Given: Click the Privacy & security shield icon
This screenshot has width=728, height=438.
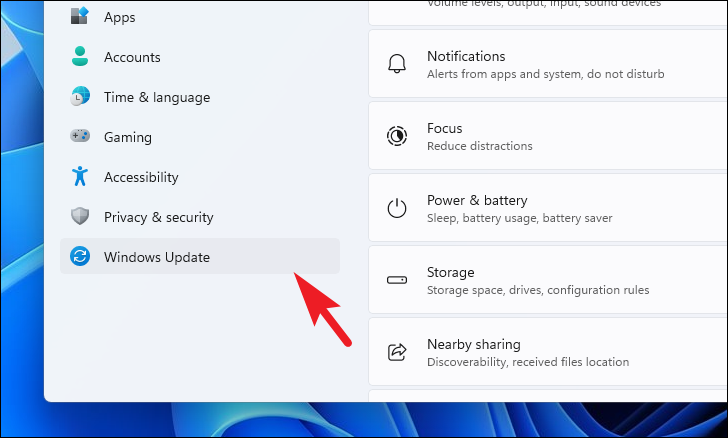Looking at the screenshot, I should [80, 216].
